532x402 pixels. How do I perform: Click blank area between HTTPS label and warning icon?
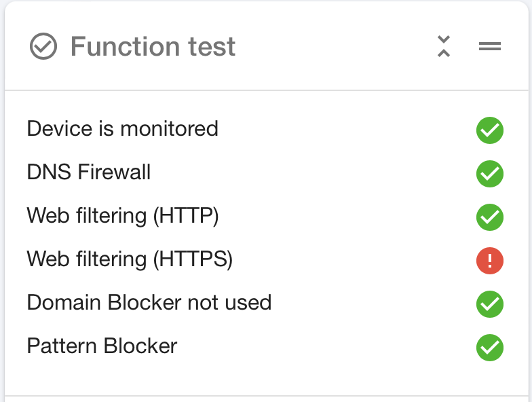click(354, 261)
